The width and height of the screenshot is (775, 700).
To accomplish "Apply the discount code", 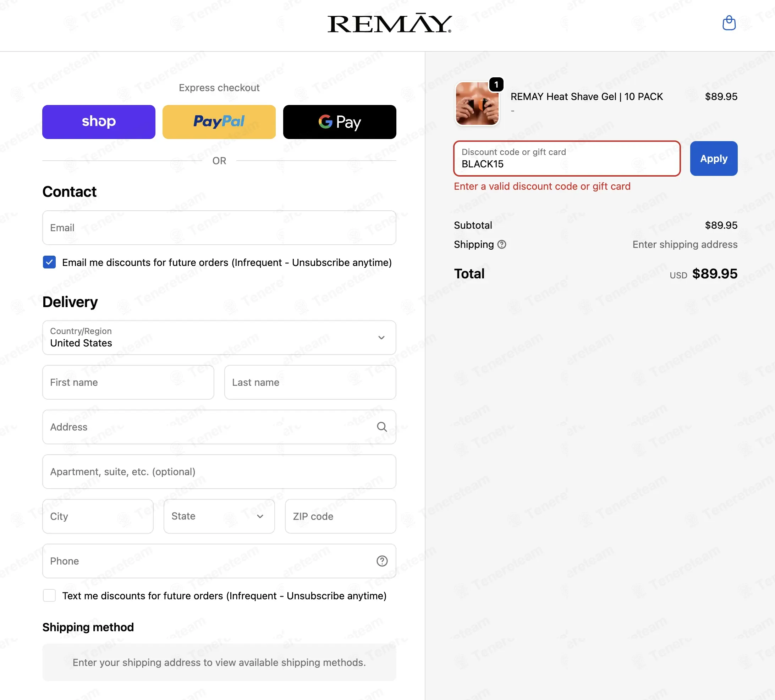I will tap(714, 159).
